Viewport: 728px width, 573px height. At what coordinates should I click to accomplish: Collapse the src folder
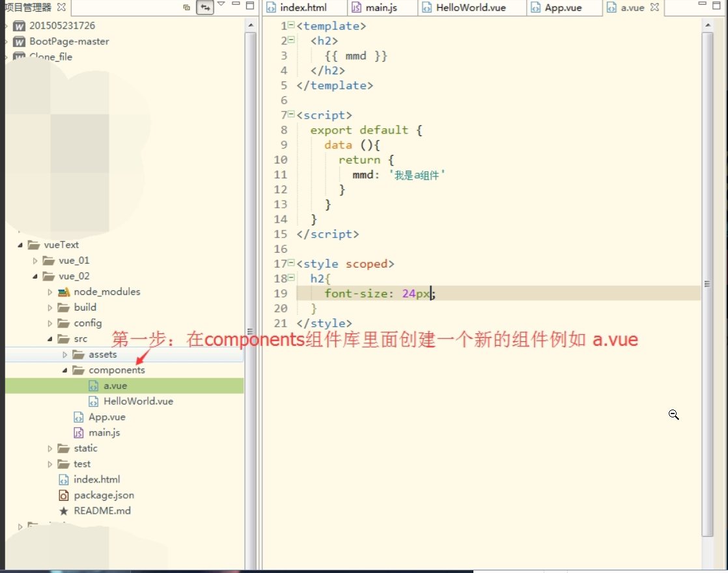pyautogui.click(x=49, y=339)
